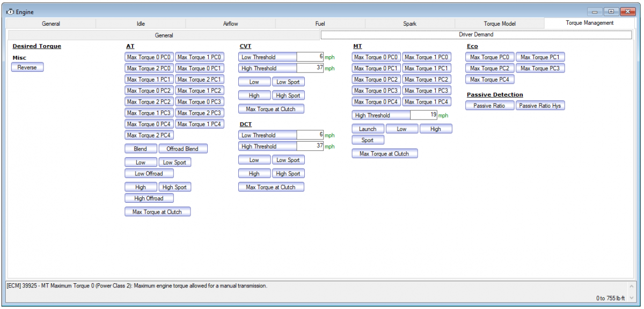Open the AT Blend table
Viewport: 644px width, 309px height.
click(141, 149)
